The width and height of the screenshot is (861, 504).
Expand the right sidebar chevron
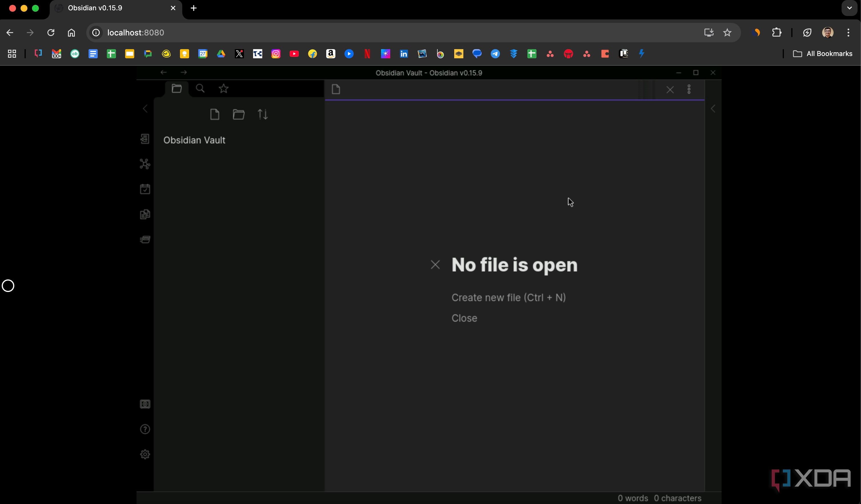(713, 109)
